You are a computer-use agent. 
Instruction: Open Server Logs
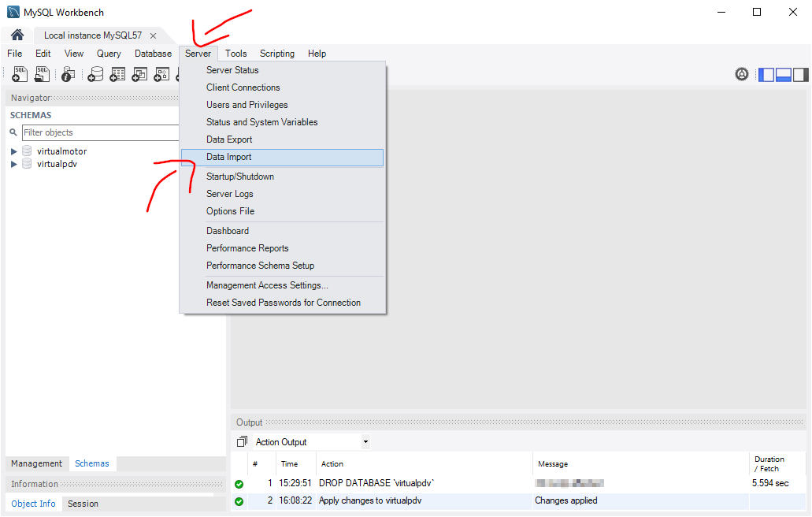(x=282, y=194)
